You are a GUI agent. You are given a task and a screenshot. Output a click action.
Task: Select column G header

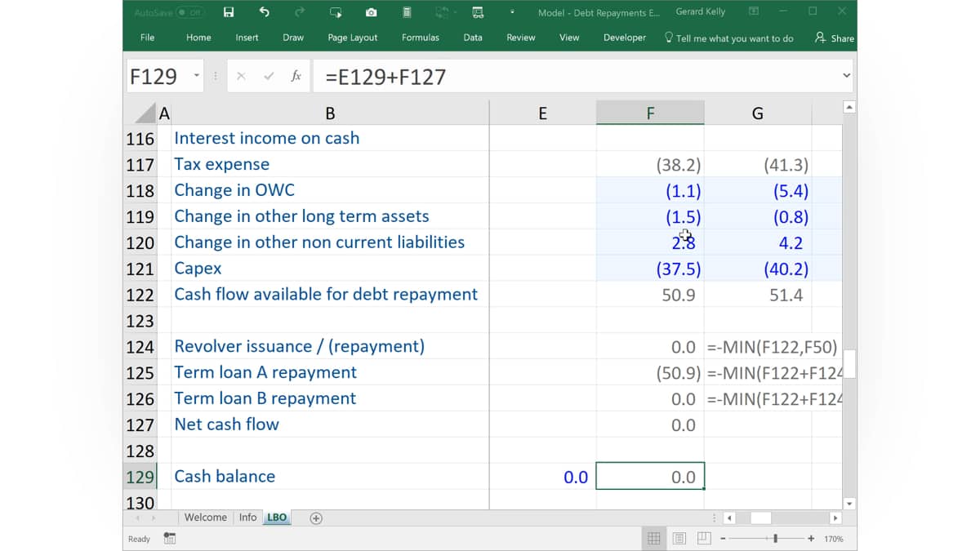click(x=758, y=113)
